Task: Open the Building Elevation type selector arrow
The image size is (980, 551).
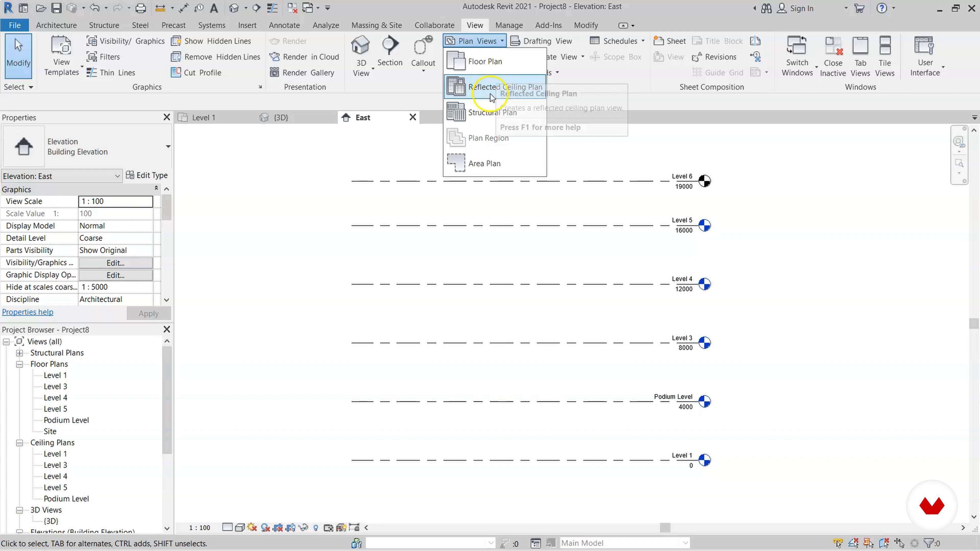Action: pyautogui.click(x=168, y=146)
